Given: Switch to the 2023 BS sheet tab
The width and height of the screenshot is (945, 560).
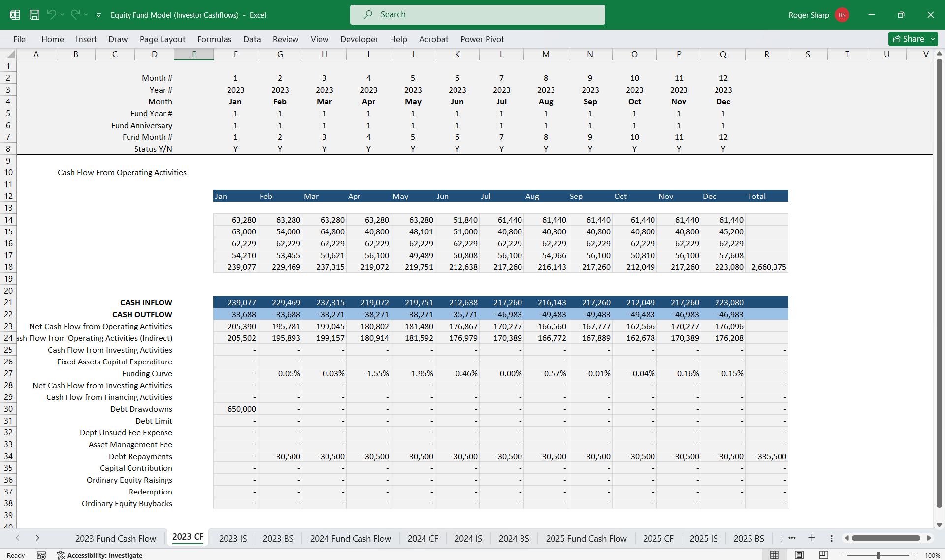Looking at the screenshot, I should point(278,538).
